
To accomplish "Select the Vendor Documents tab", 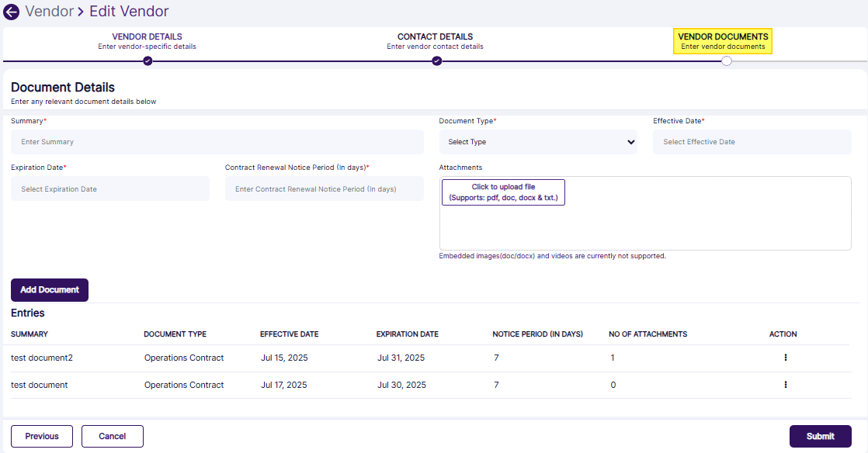I will coord(723,41).
